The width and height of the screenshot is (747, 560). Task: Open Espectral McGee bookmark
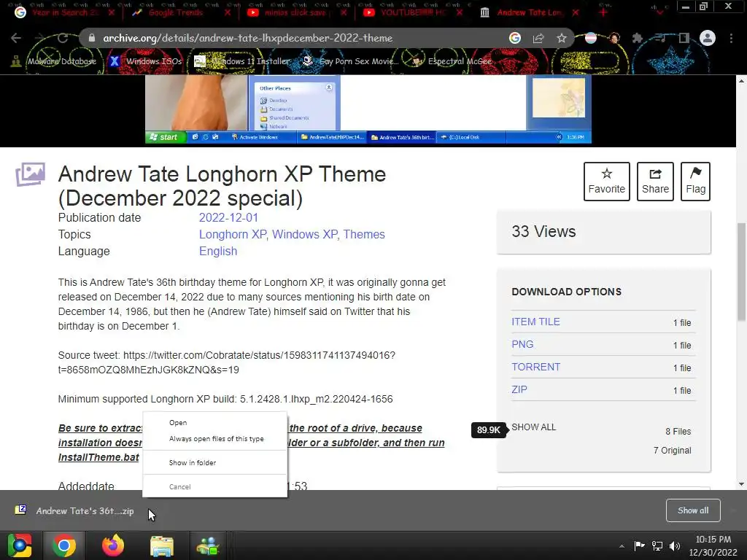[x=452, y=61]
